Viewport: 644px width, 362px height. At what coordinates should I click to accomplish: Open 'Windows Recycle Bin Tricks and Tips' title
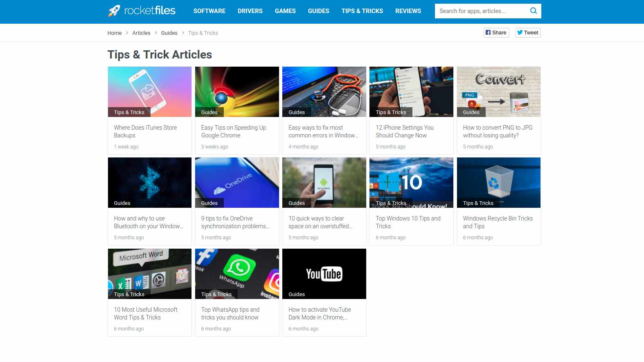(498, 222)
